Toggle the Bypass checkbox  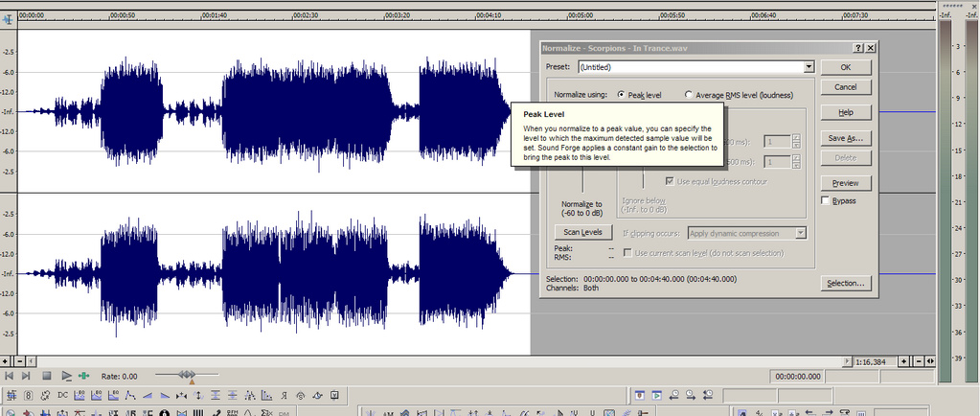click(x=825, y=200)
